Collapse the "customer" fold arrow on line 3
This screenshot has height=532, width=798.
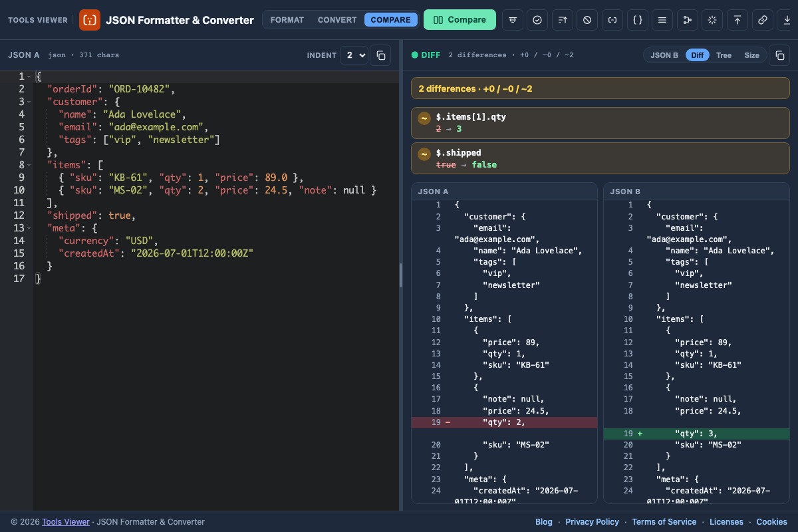click(x=30, y=102)
